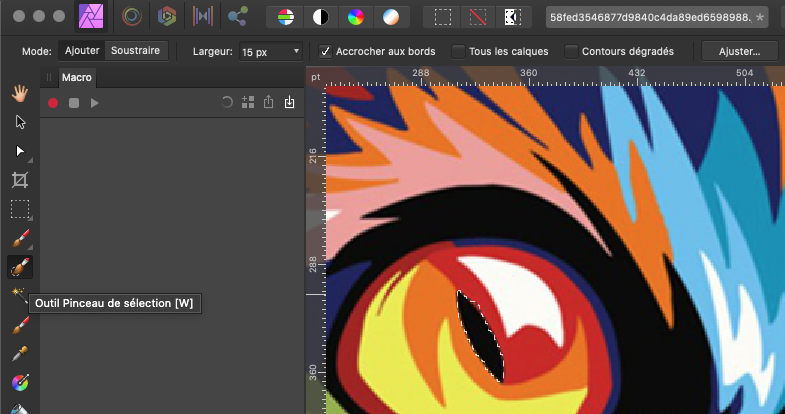Switch to the Photo persona icon

91,17
